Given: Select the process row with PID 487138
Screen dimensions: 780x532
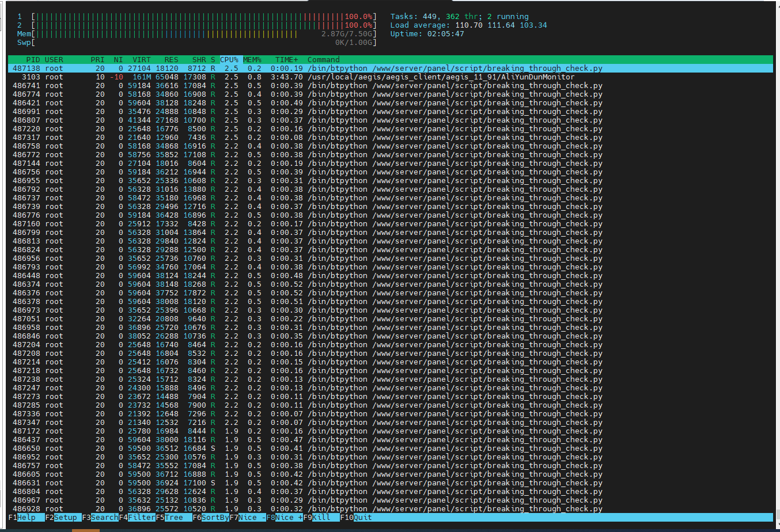Looking at the screenshot, I should (x=288, y=68).
